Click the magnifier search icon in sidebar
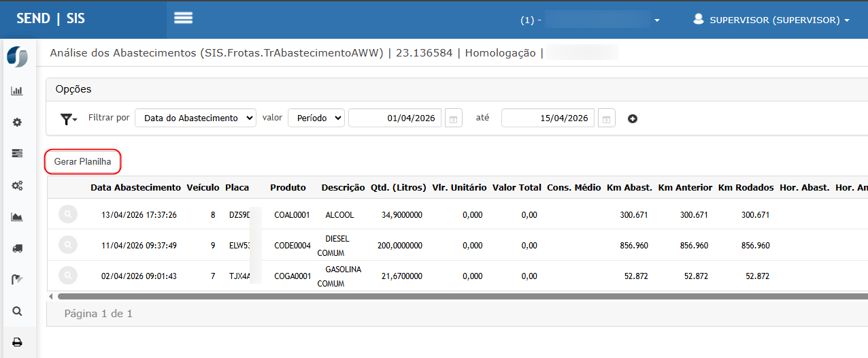Image resolution: width=868 pixels, height=358 pixels. (x=17, y=311)
